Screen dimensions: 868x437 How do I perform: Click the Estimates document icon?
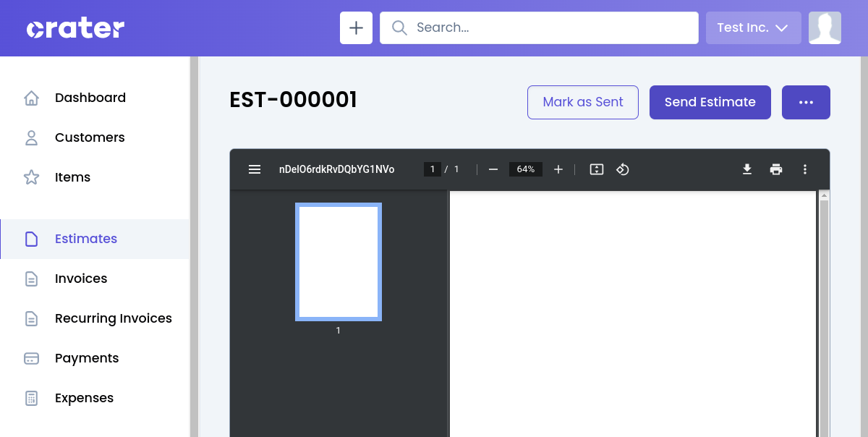click(31, 239)
